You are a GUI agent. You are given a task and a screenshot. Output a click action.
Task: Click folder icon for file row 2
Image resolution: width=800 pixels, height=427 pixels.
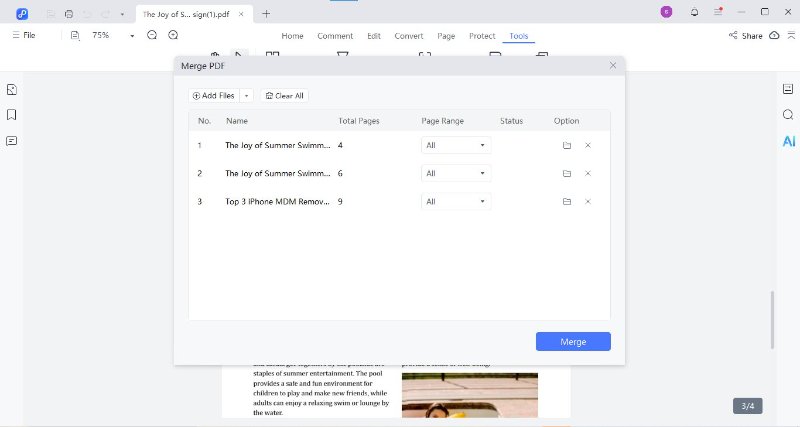pos(567,173)
